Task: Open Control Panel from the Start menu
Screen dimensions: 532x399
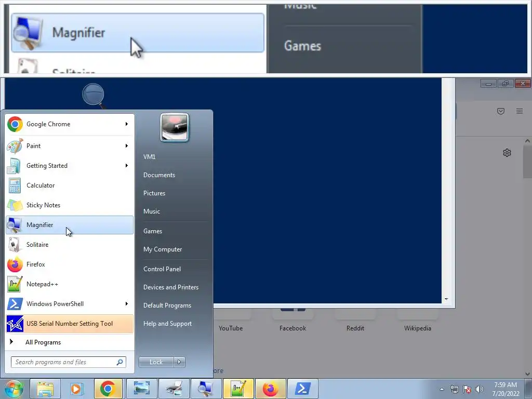Action: click(162, 269)
